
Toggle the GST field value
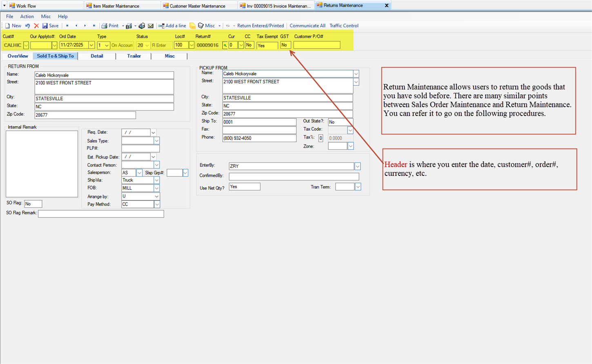285,45
